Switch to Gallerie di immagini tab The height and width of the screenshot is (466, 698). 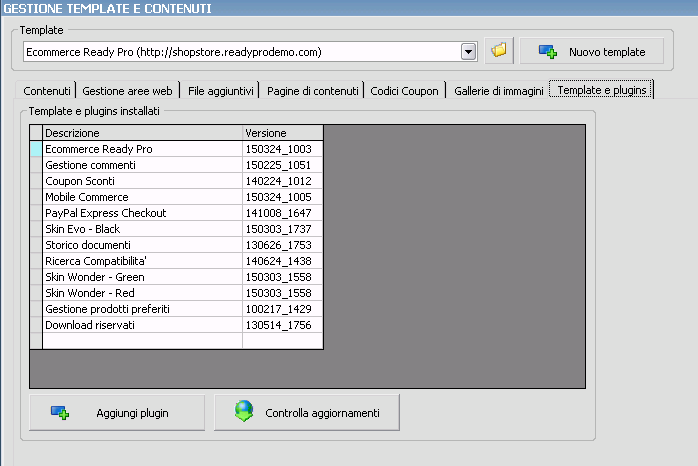pos(498,90)
